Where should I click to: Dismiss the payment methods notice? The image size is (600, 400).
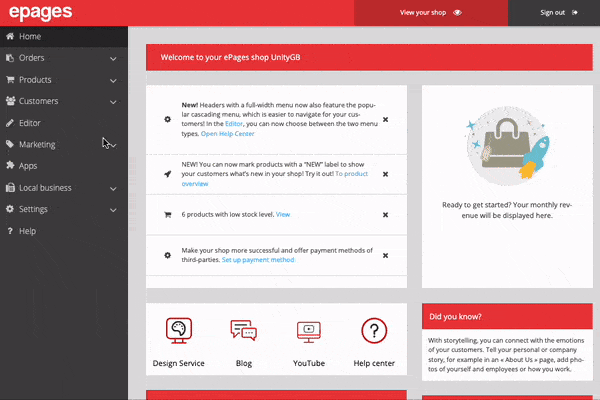coord(385,255)
